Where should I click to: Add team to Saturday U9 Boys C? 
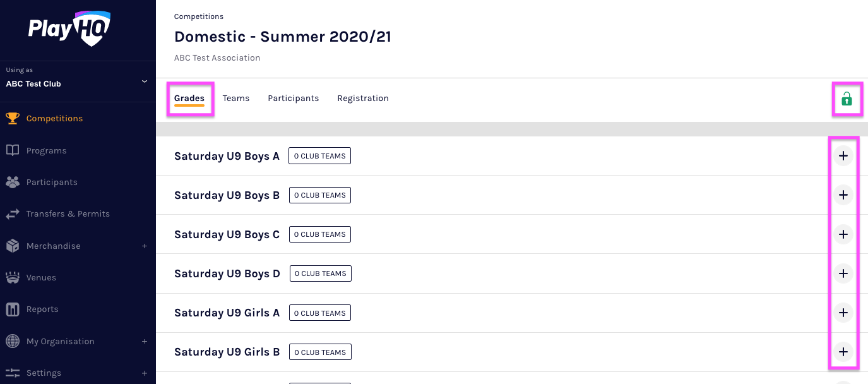coord(843,234)
